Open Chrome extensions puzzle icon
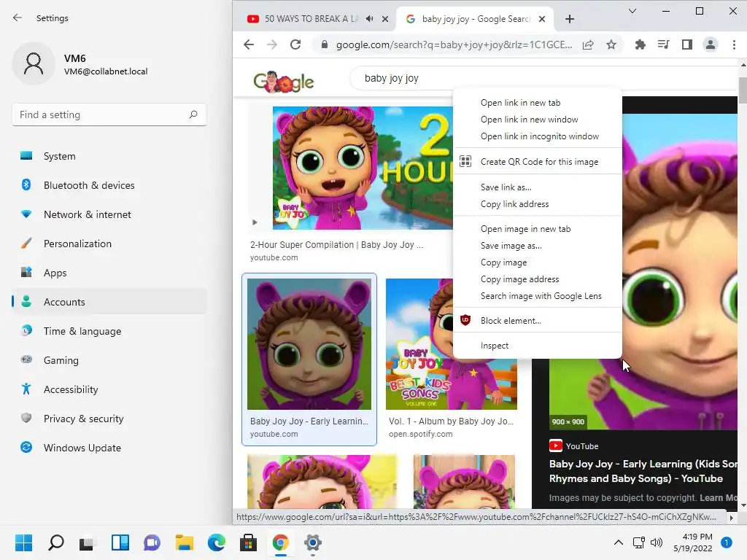 (640, 44)
